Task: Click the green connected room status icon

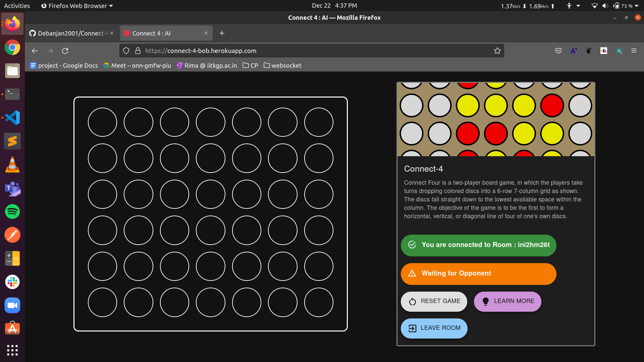Action: coord(411,245)
